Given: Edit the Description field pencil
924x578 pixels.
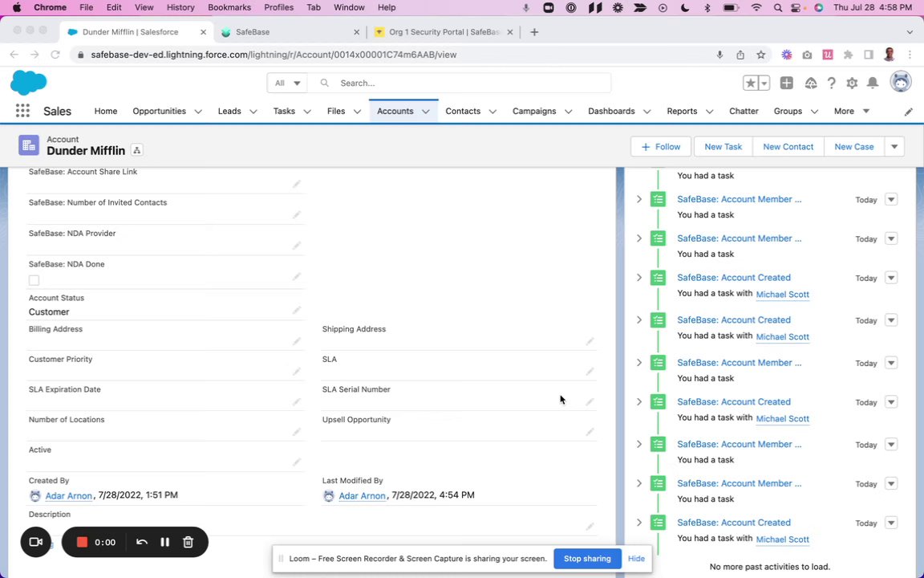Looking at the screenshot, I should [590, 526].
